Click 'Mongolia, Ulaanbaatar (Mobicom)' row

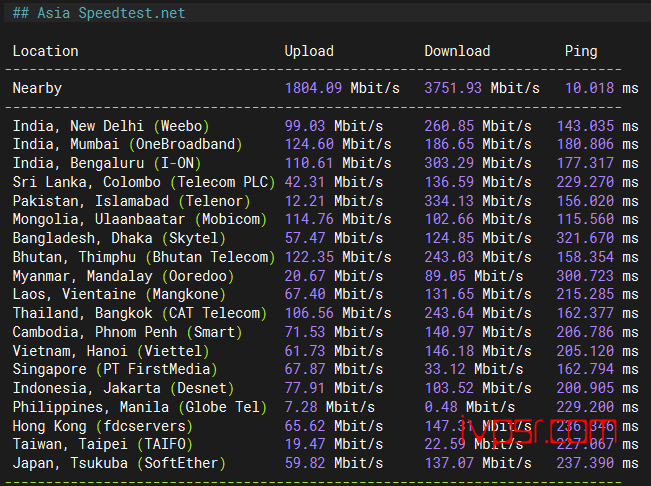[x=140, y=219]
